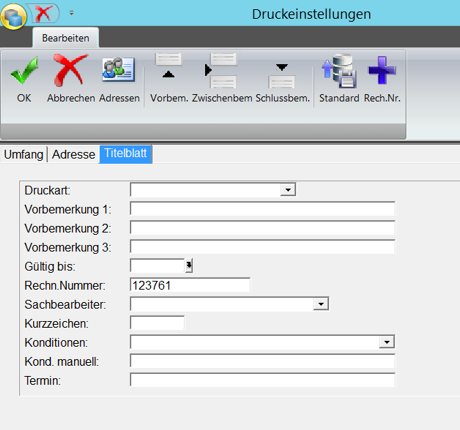Select the Bearbeiten ribbon tab
The width and height of the screenshot is (460, 430).
pyautogui.click(x=66, y=38)
